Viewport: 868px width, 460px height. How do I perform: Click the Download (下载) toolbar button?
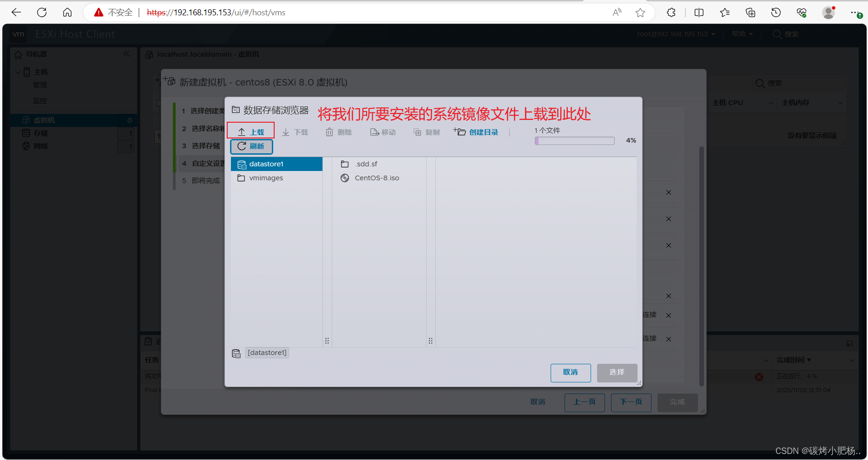[296, 132]
